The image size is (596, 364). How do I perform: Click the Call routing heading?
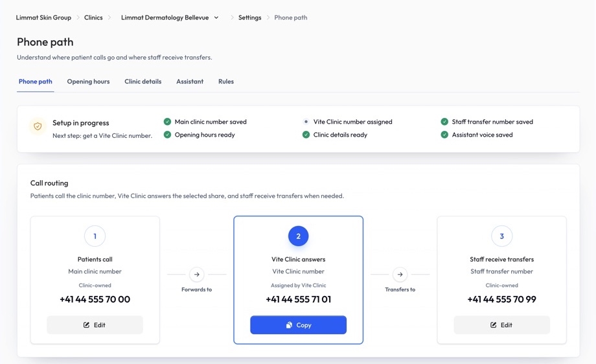click(x=49, y=183)
